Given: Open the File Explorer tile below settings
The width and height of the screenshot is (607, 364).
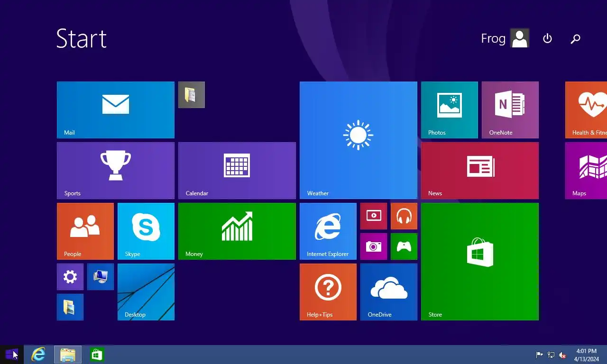Looking at the screenshot, I should 70,307.
